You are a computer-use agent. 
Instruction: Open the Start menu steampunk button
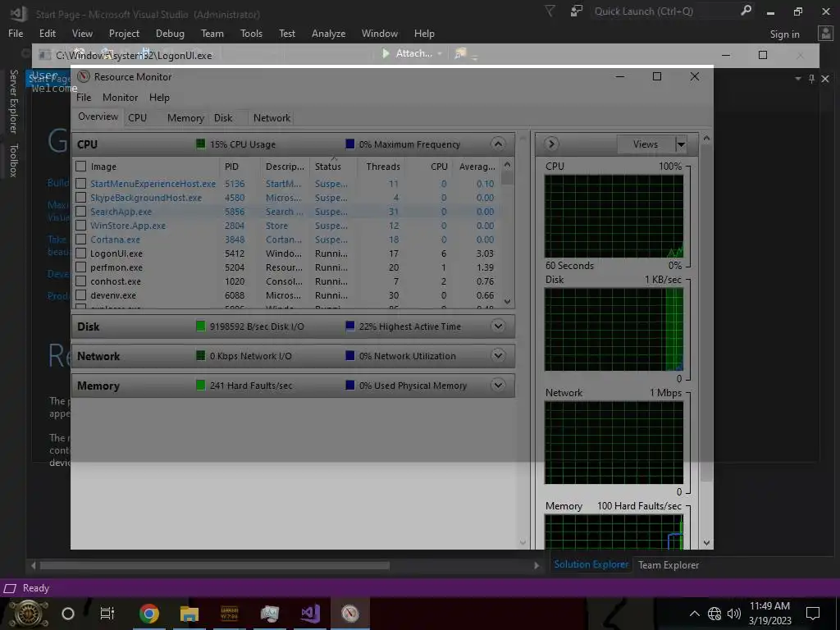tap(29, 614)
